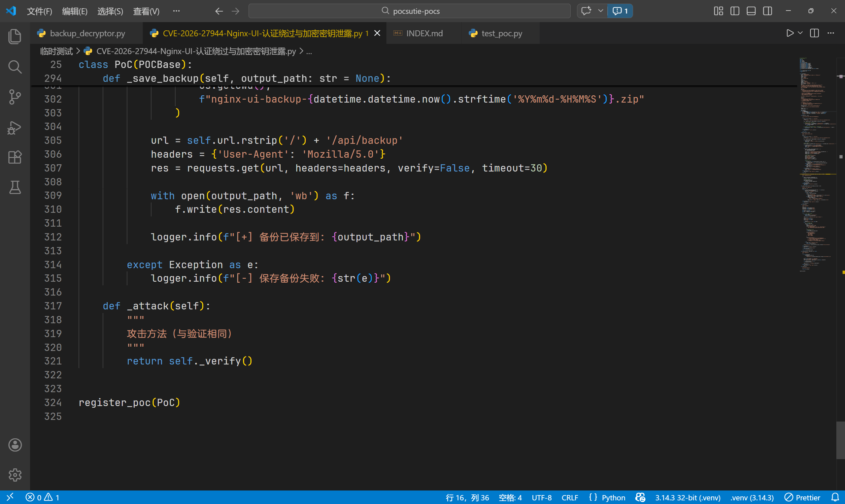Open the Testing flask view
Screen dimensions: 845x504
[15, 187]
